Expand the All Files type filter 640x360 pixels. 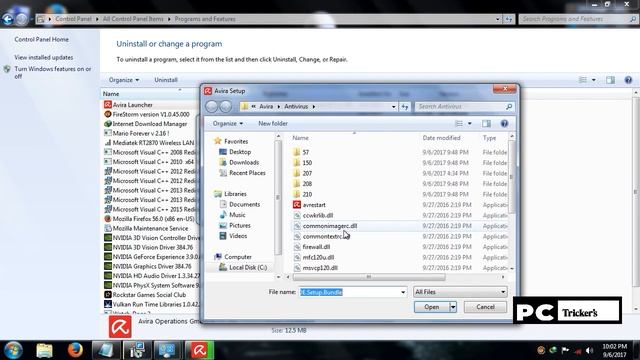[460, 292]
